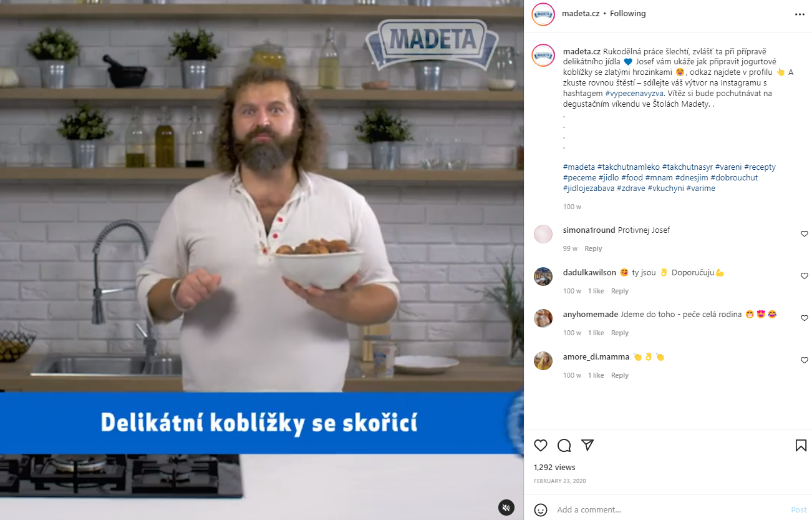Open comments via speech bubble icon

[x=564, y=445]
